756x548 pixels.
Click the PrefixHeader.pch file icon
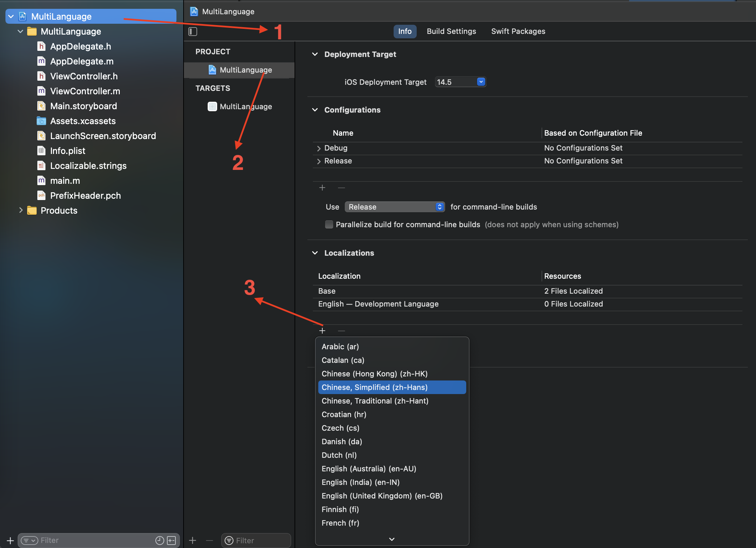[41, 195]
